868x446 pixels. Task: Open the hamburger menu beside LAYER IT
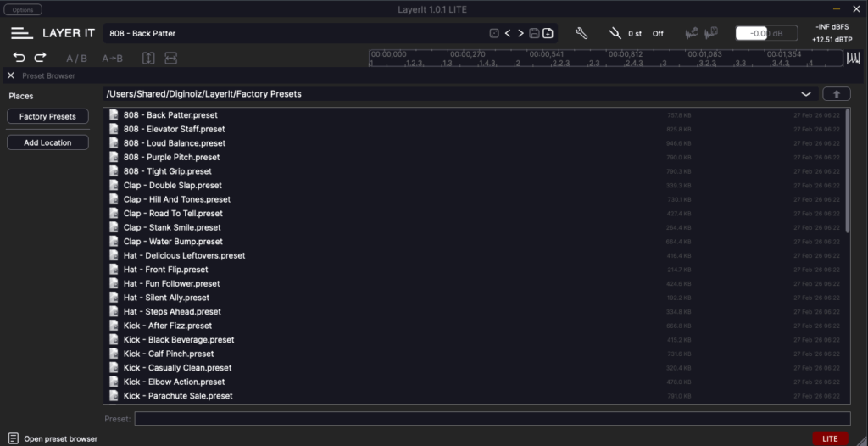pos(22,33)
